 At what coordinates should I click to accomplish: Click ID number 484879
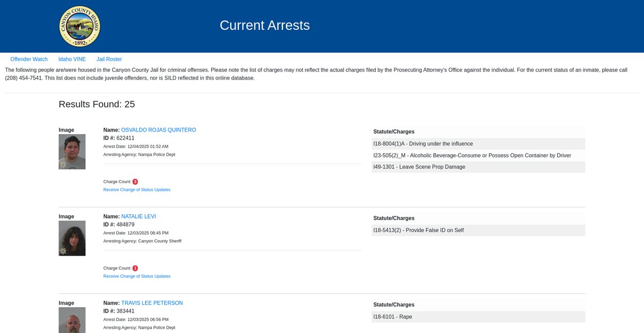(x=125, y=225)
